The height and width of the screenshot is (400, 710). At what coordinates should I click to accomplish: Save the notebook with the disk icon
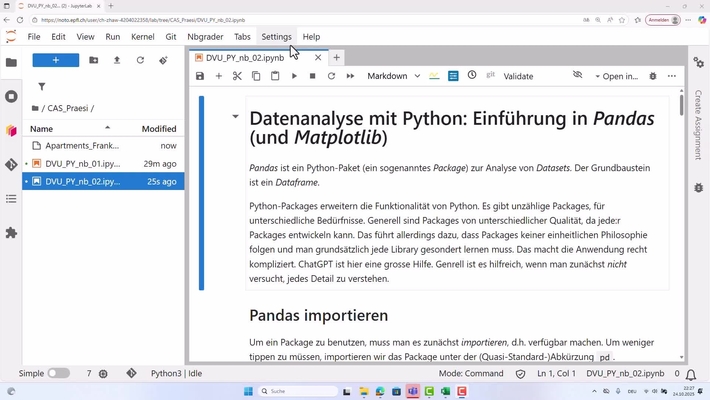[x=200, y=76]
